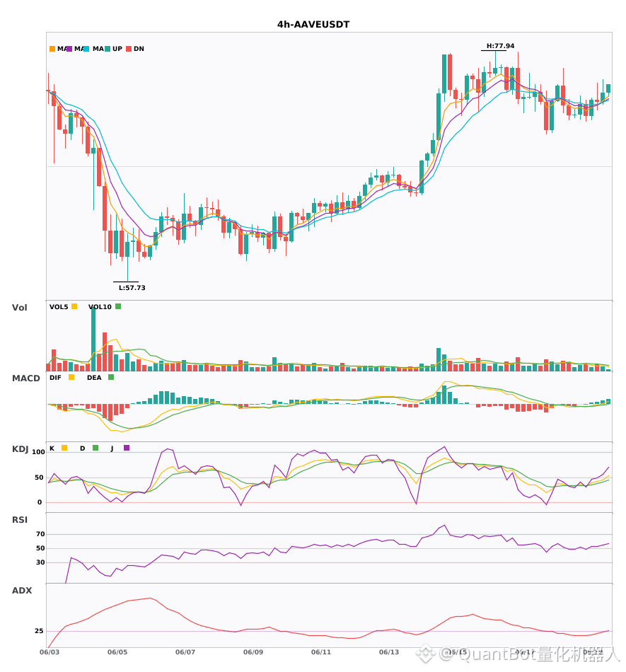Click the 06/03 date label
Image resolution: width=626 pixels, height=672 pixels.
50,652
